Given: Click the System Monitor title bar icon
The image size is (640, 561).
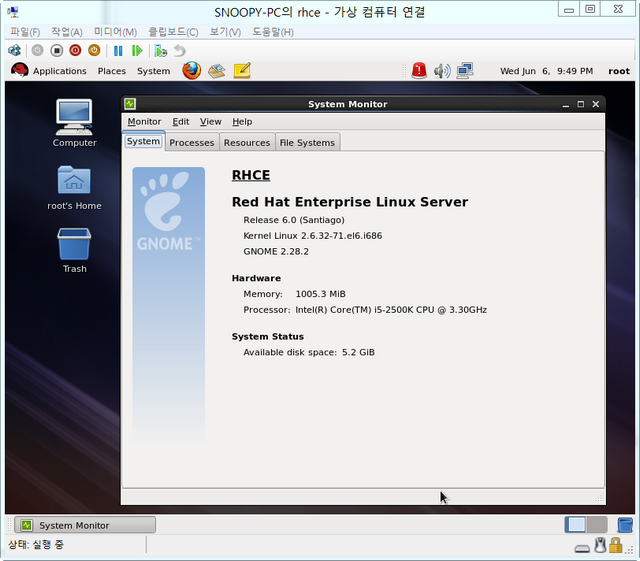Looking at the screenshot, I should click(130, 104).
